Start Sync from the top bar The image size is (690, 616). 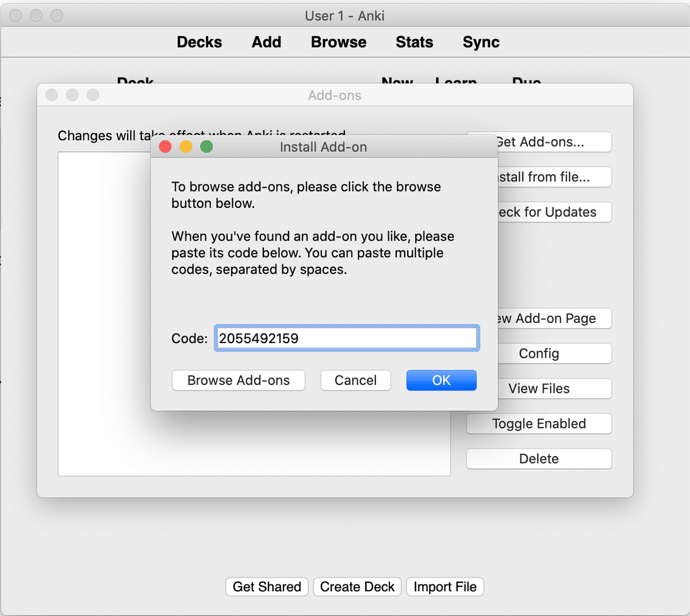coord(481,42)
